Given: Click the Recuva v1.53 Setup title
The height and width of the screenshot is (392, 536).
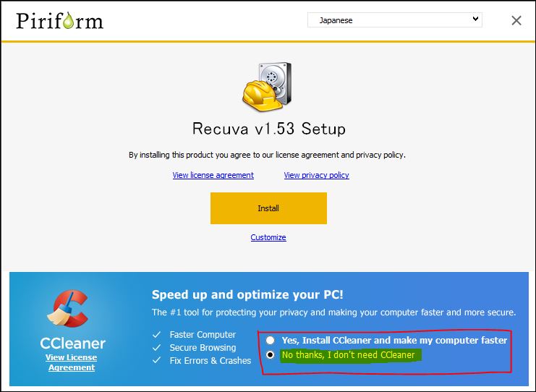Looking at the screenshot, I should click(268, 129).
